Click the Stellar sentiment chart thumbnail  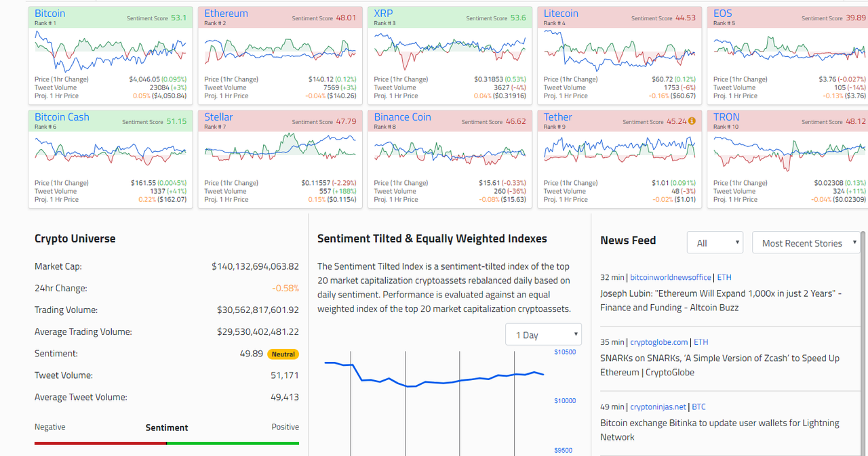pos(280,153)
